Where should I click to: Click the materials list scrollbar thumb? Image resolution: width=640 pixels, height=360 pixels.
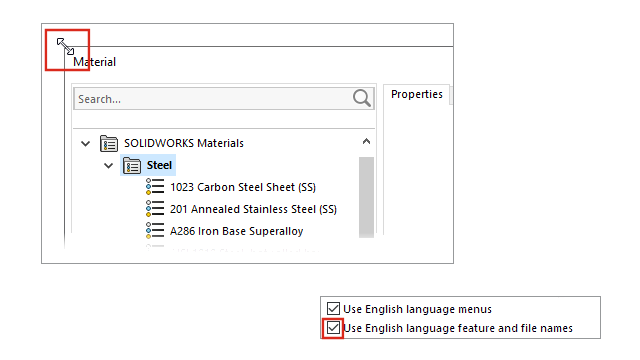tap(366, 197)
